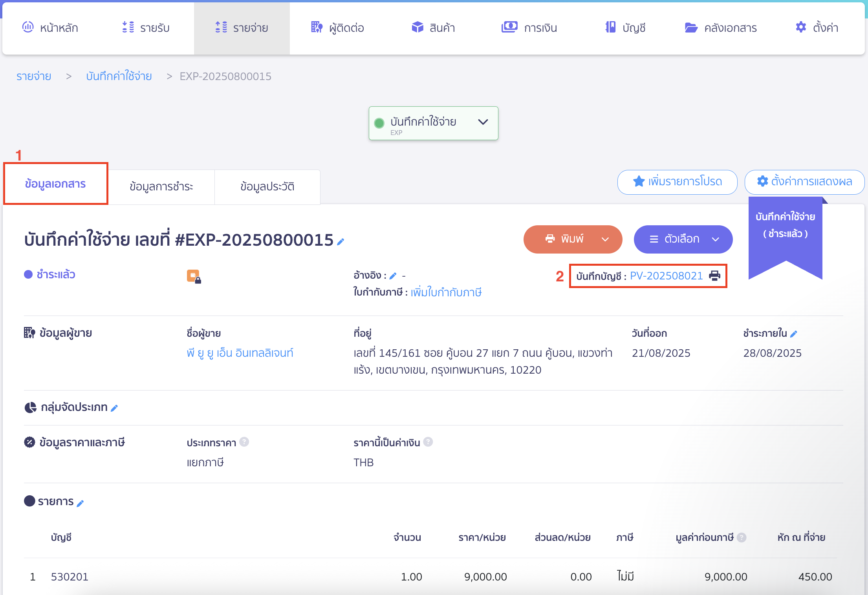Viewport: 868px width, 595px height.
Task: Click the บัญชี ledger book icon
Action: (610, 27)
